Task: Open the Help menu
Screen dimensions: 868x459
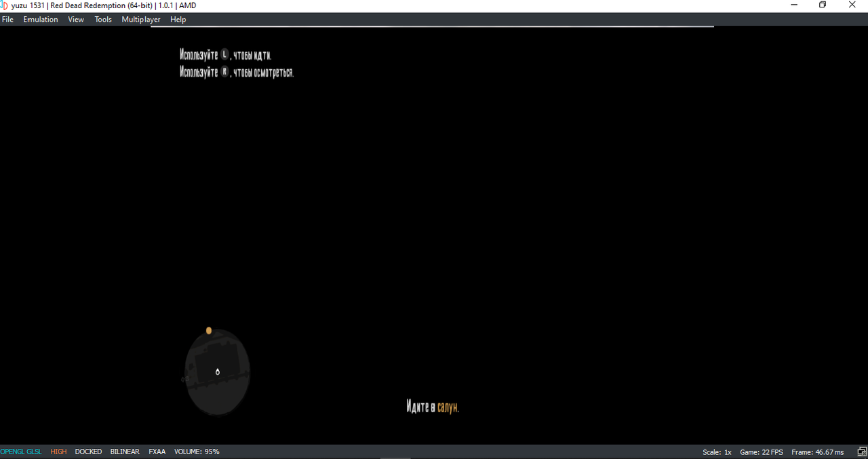Action: (x=178, y=20)
